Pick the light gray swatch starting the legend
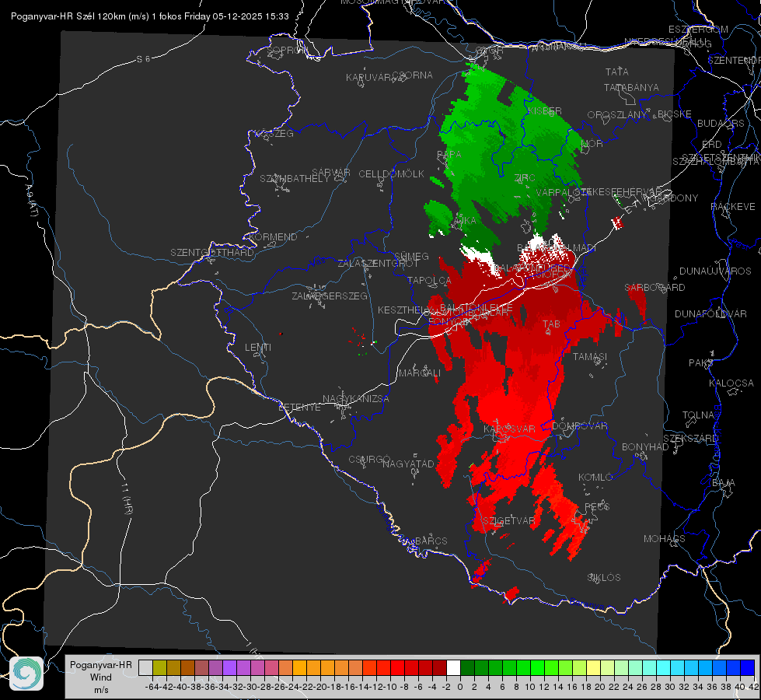This screenshot has height=700, width=761. coord(145,668)
